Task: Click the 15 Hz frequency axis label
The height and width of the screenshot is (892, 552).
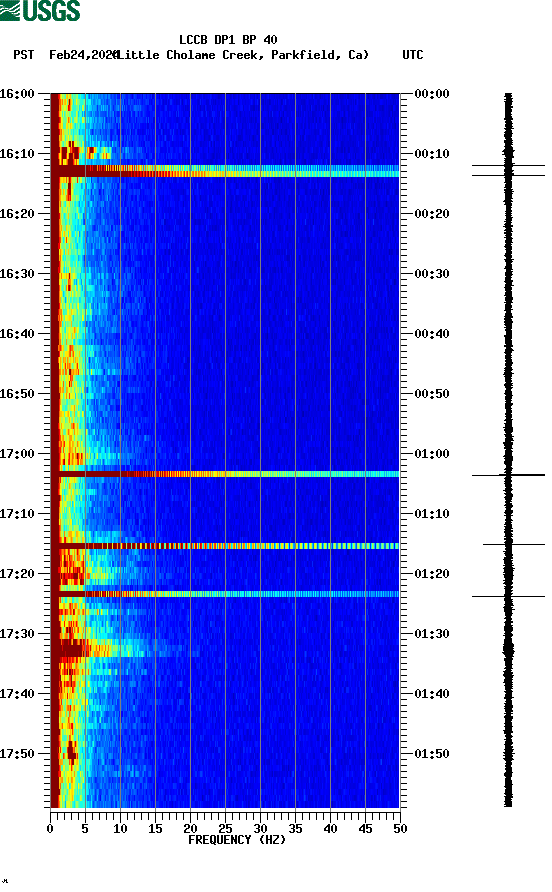Action: point(155,829)
